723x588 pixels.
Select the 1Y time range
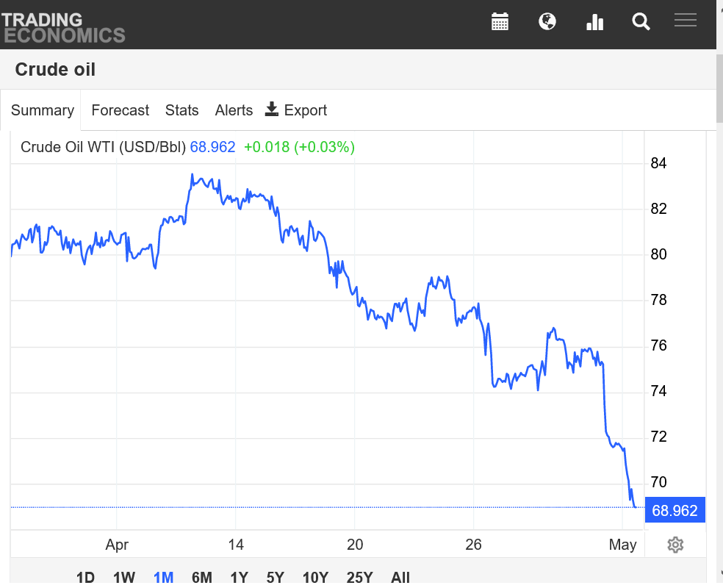click(x=240, y=577)
